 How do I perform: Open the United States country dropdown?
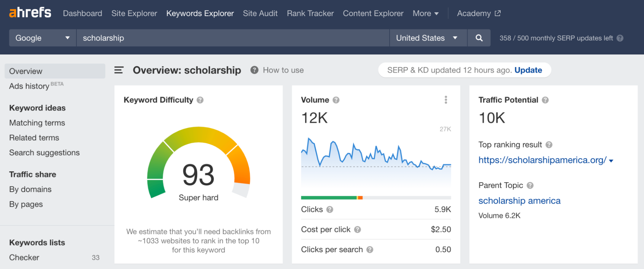pos(428,38)
